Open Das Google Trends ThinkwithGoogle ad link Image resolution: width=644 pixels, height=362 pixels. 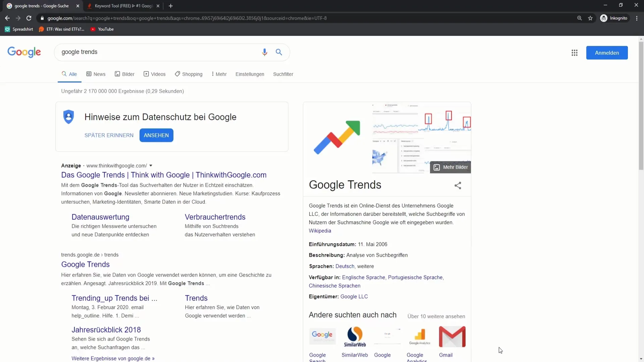164,175
